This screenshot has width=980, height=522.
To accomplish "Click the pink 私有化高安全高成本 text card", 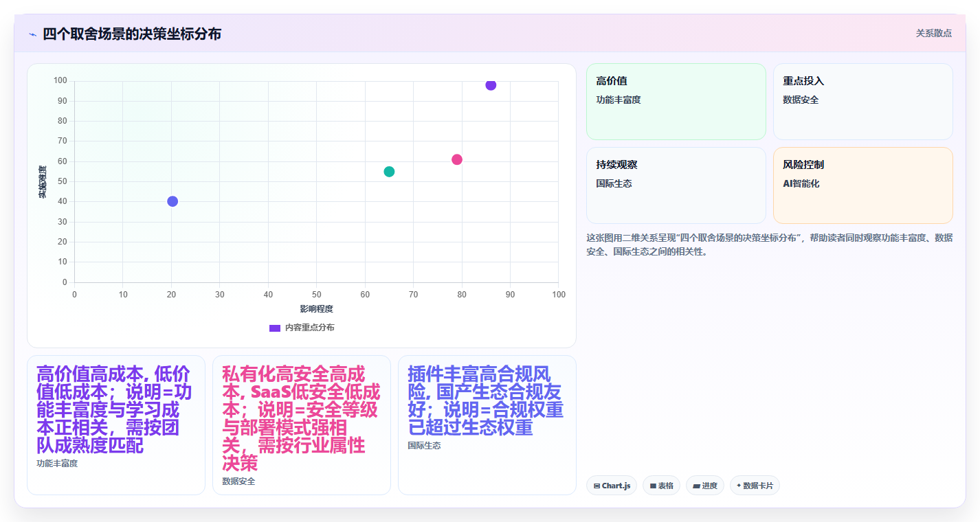I will [302, 425].
